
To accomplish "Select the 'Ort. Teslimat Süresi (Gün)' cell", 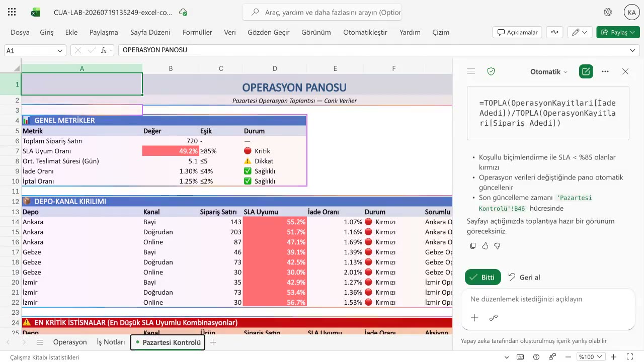I will [x=82, y=161].
